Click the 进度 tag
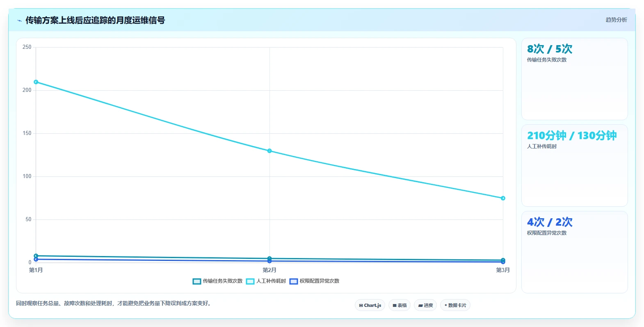The image size is (644, 327). pos(425,305)
